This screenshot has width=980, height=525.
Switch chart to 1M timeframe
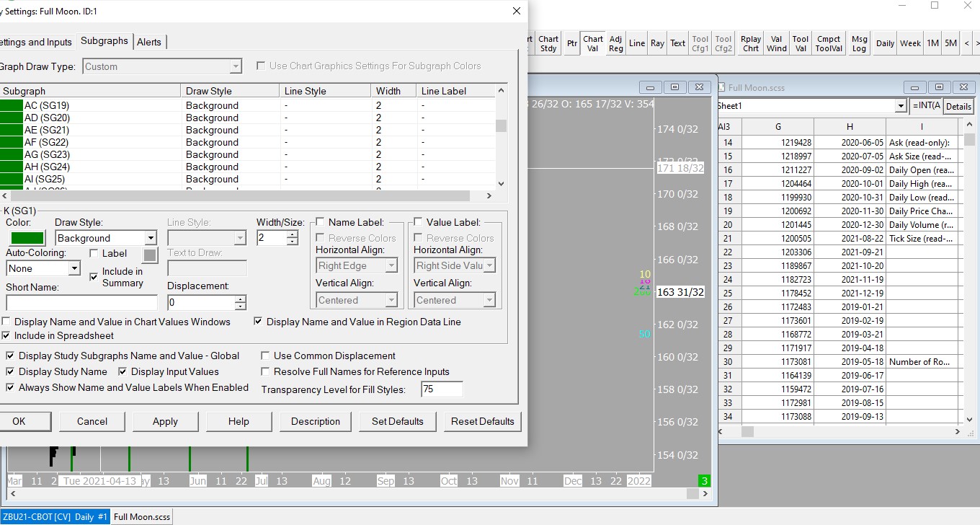[x=933, y=44]
